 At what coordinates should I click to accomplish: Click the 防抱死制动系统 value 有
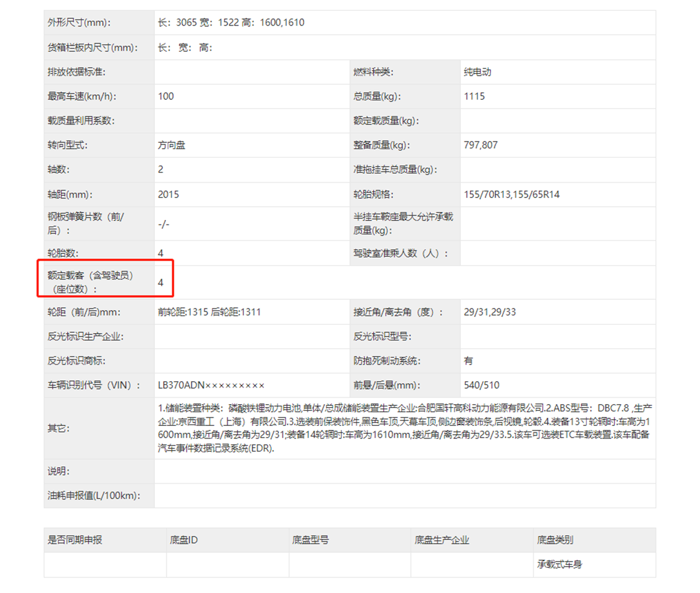pyautogui.click(x=468, y=361)
